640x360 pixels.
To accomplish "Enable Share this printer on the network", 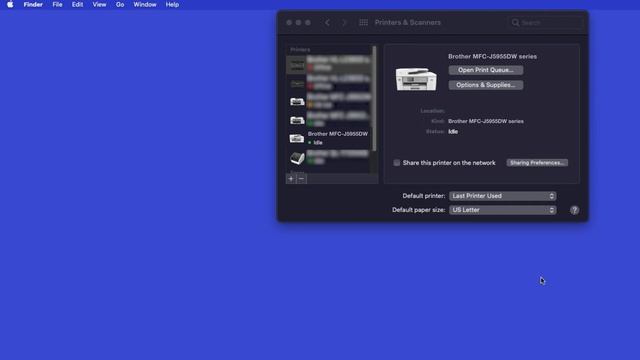I will (397, 163).
